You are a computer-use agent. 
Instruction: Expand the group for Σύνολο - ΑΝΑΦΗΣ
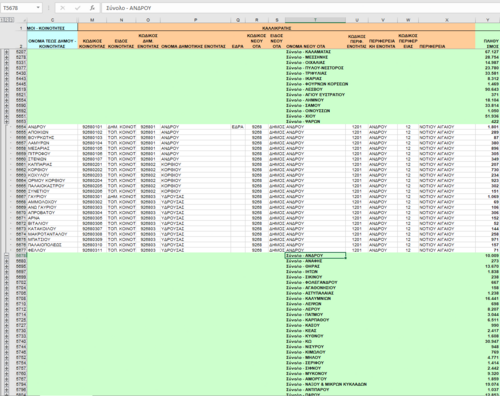pos(6,261)
